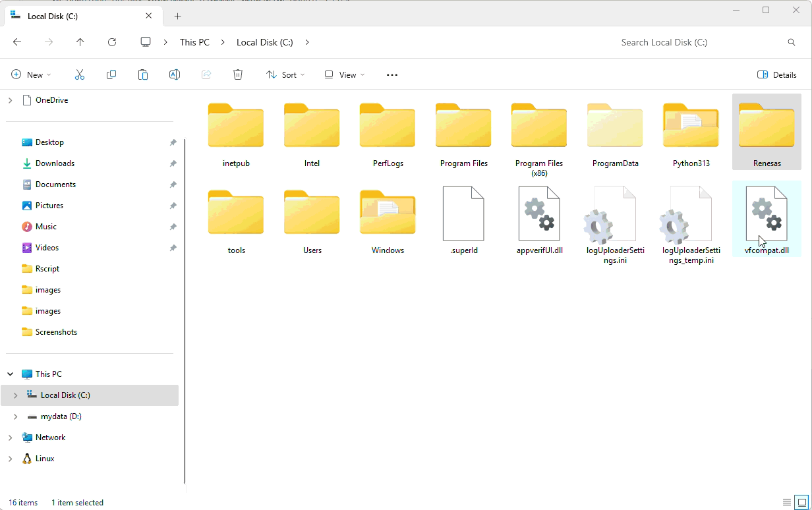This screenshot has width=812, height=510.
Task: Click the Rename icon in toolbar
Action: tap(175, 75)
